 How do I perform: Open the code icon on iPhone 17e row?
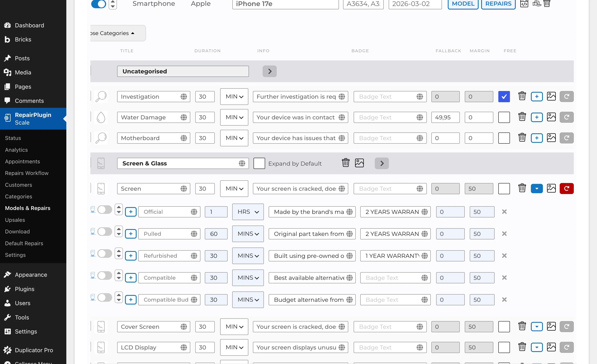pos(524,4)
